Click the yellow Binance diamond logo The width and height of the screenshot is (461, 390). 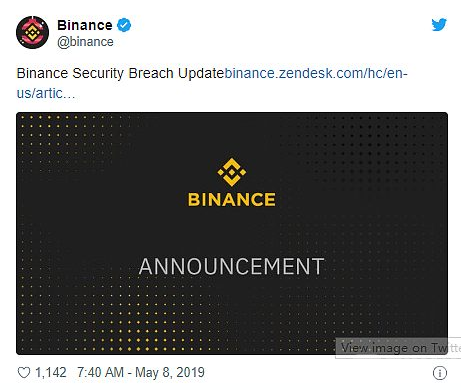232,172
